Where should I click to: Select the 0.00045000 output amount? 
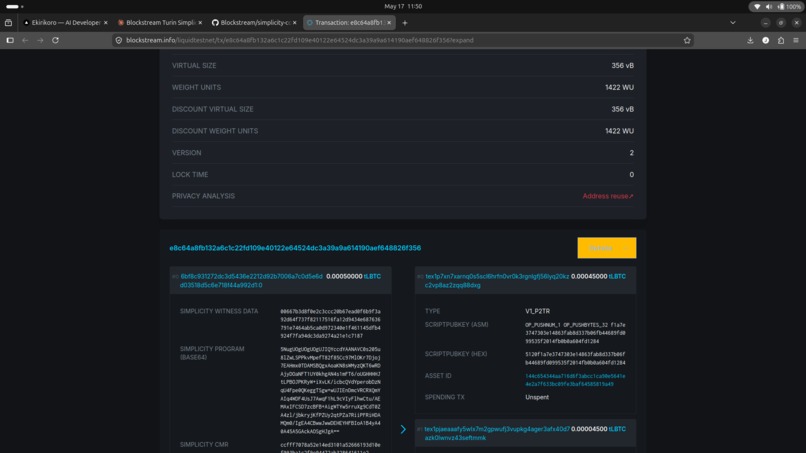[589, 276]
